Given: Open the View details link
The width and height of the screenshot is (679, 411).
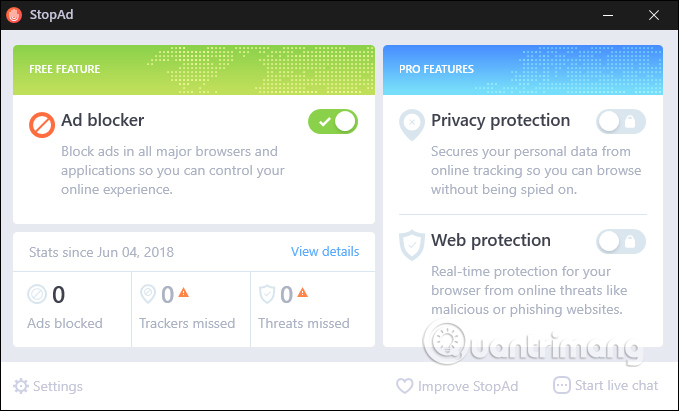Looking at the screenshot, I should pyautogui.click(x=325, y=251).
